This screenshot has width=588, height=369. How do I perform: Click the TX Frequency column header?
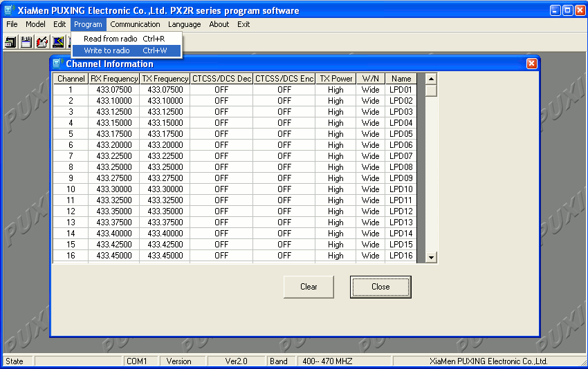[x=165, y=79]
